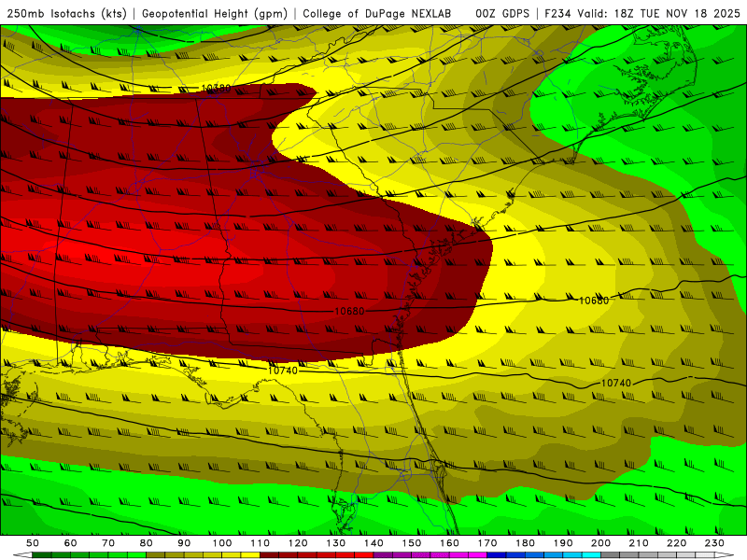
Task: Click the 10740 contour label east of Florida
Action: (616, 383)
